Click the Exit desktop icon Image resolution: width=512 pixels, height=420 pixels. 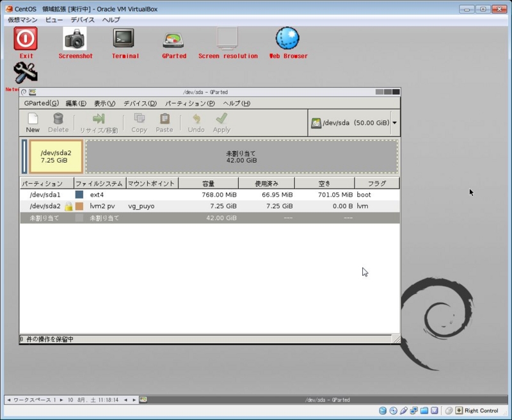tap(26, 38)
